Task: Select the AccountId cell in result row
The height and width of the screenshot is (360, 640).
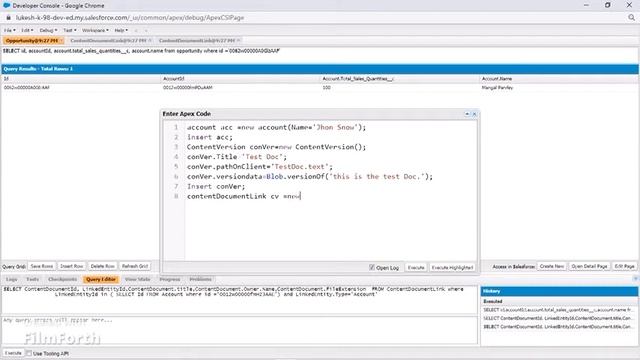Action: pyautogui.click(x=240, y=88)
